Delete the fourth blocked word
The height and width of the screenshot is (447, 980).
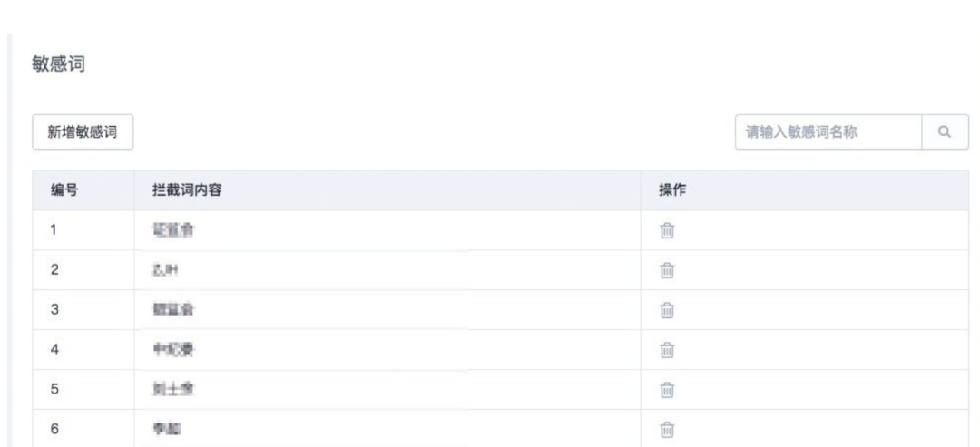click(x=667, y=350)
